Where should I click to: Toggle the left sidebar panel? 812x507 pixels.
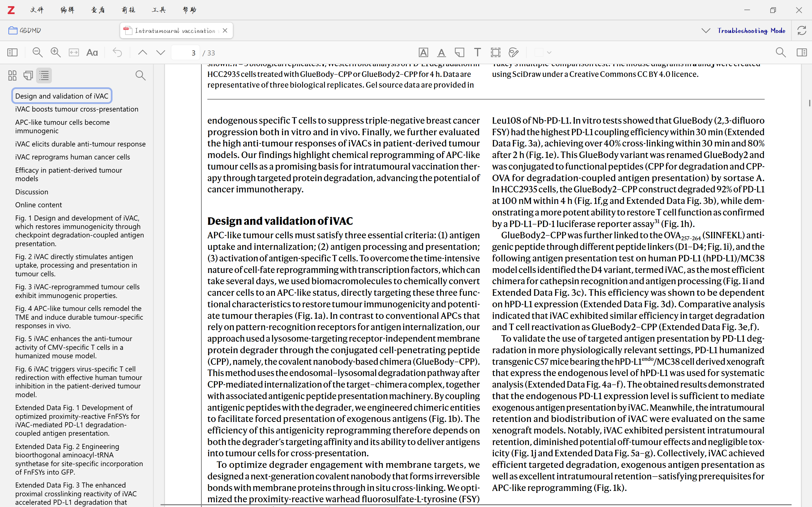(x=12, y=53)
